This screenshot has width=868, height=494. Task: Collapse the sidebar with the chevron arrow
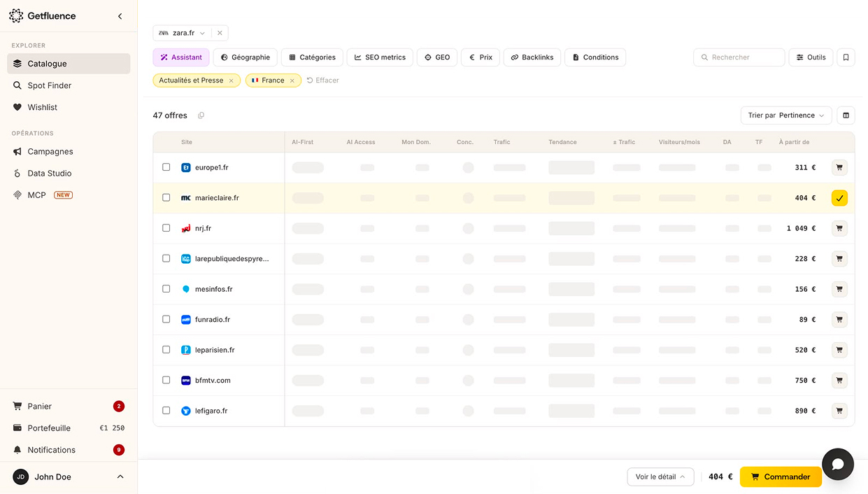coord(120,16)
